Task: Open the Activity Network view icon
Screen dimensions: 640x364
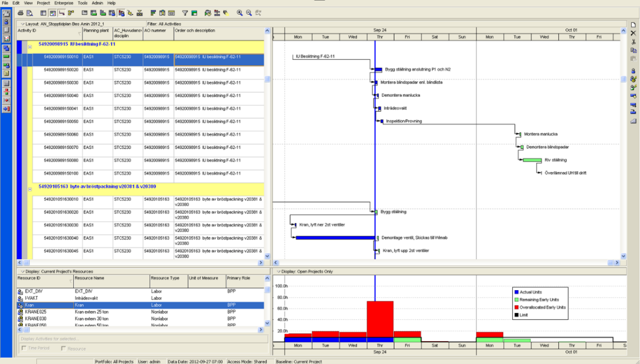Action: pyautogui.click(x=71, y=13)
